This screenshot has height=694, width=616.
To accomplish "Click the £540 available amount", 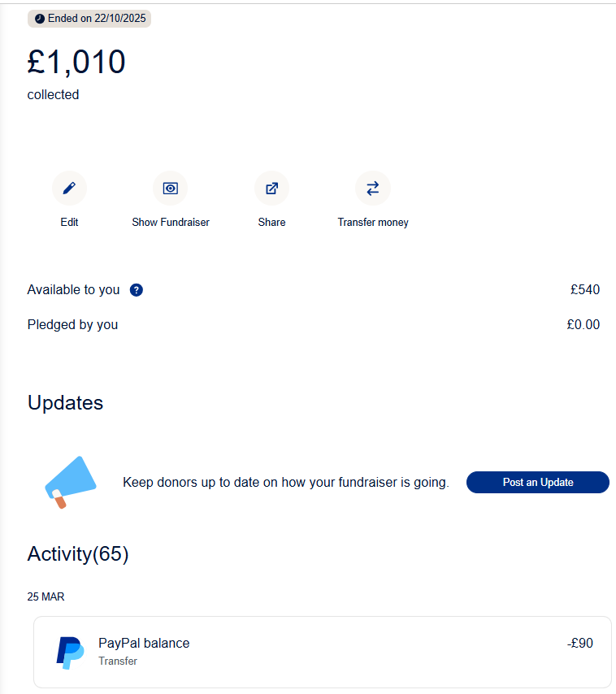I will click(x=585, y=290).
